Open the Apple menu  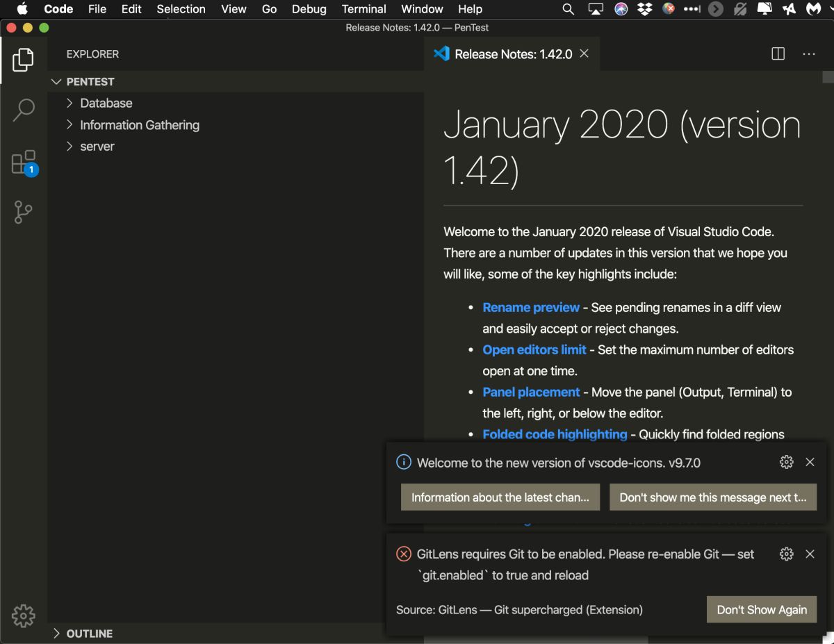[22, 9]
